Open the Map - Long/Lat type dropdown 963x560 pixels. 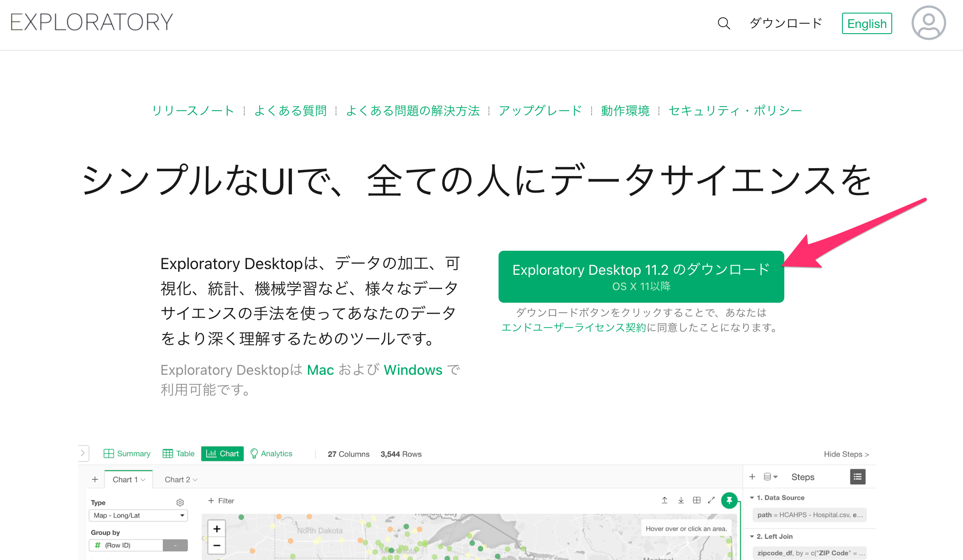point(139,515)
